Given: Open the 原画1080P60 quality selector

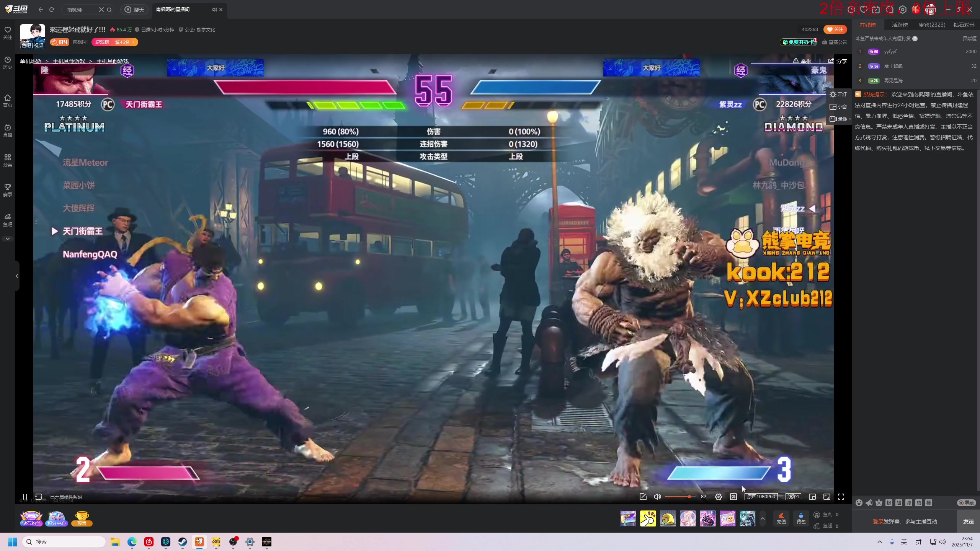Looking at the screenshot, I should pyautogui.click(x=761, y=497).
